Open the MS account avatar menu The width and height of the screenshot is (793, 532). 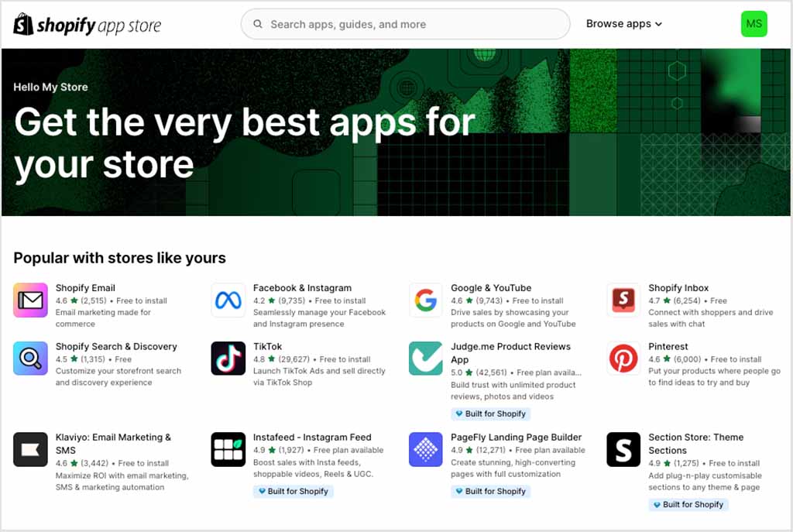754,24
